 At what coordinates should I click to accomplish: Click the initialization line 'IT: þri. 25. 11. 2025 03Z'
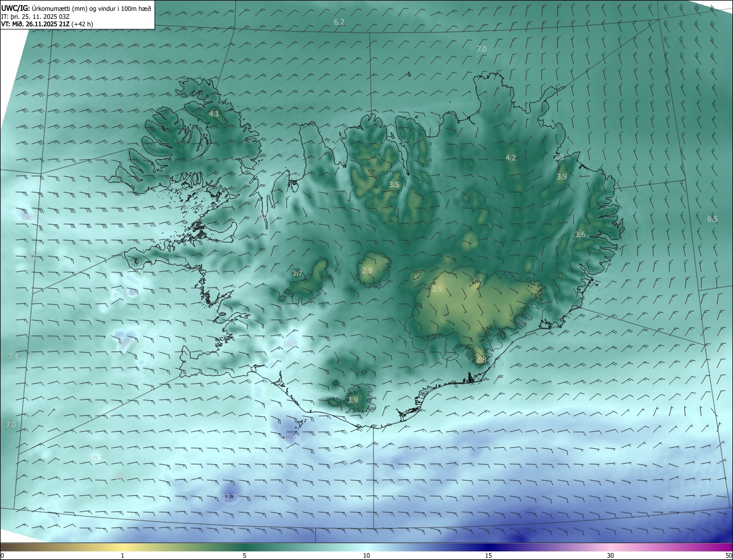(36, 17)
